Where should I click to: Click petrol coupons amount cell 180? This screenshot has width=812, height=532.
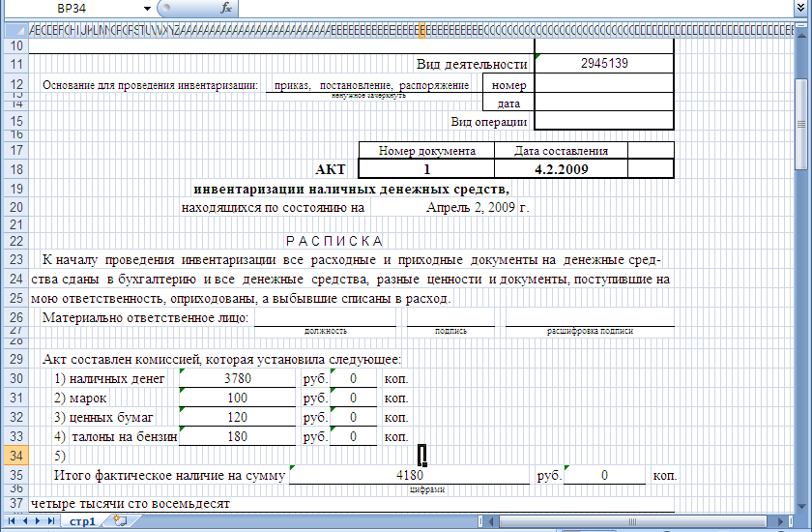238,436
